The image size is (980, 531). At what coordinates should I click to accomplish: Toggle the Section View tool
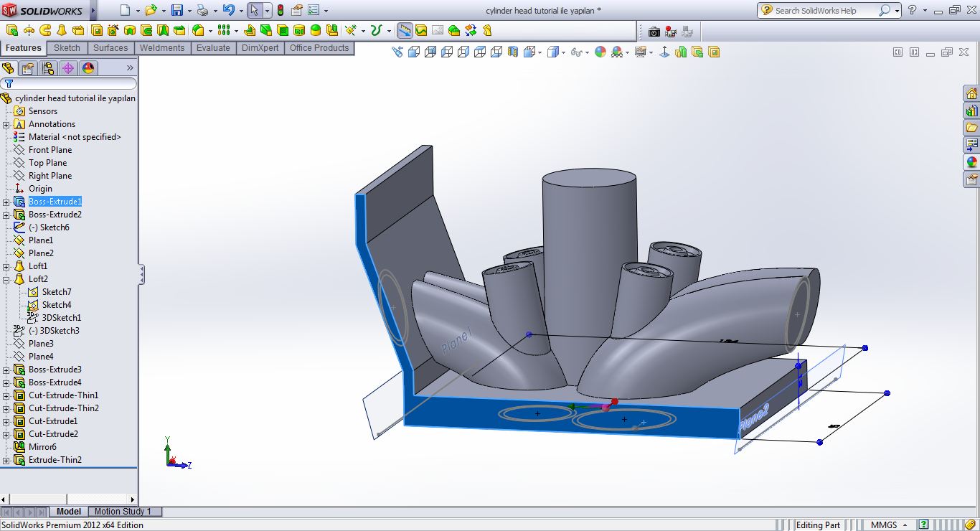point(512,52)
